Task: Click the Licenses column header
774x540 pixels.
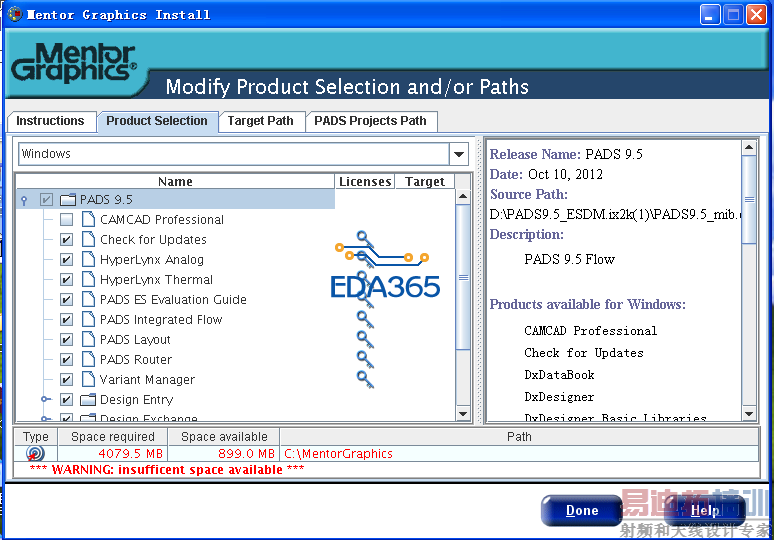Action: tap(365, 182)
